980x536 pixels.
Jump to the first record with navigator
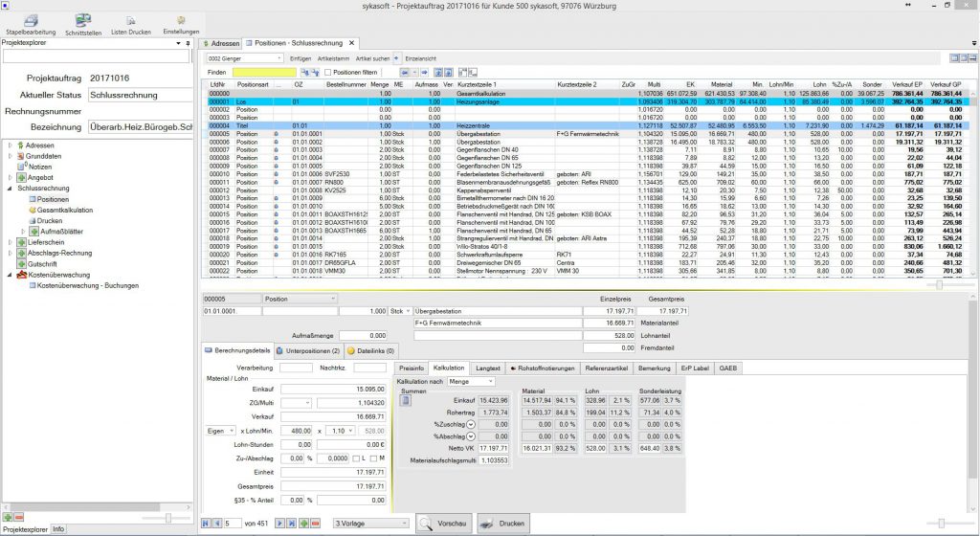click(206, 524)
